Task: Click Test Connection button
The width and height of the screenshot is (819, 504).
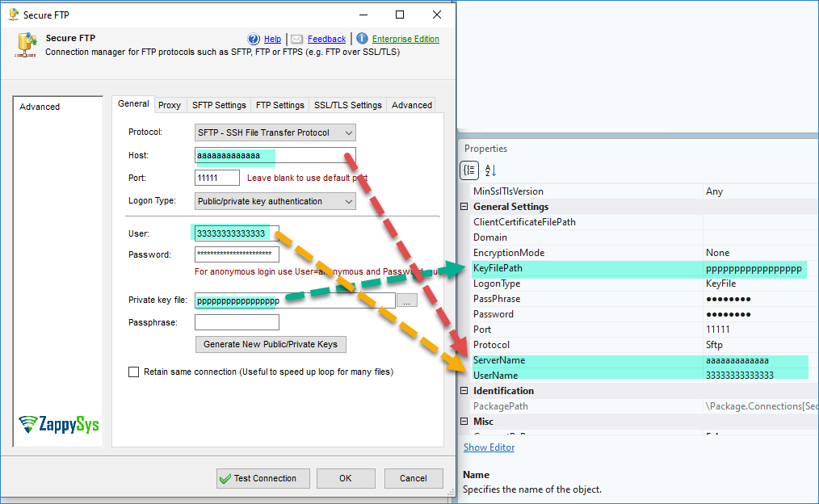Action: (263, 478)
